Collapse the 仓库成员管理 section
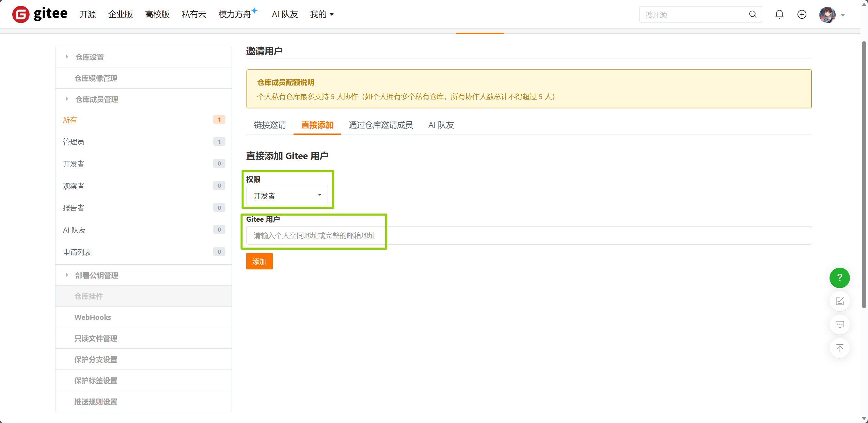Viewport: 868px width, 423px height. tap(96, 99)
